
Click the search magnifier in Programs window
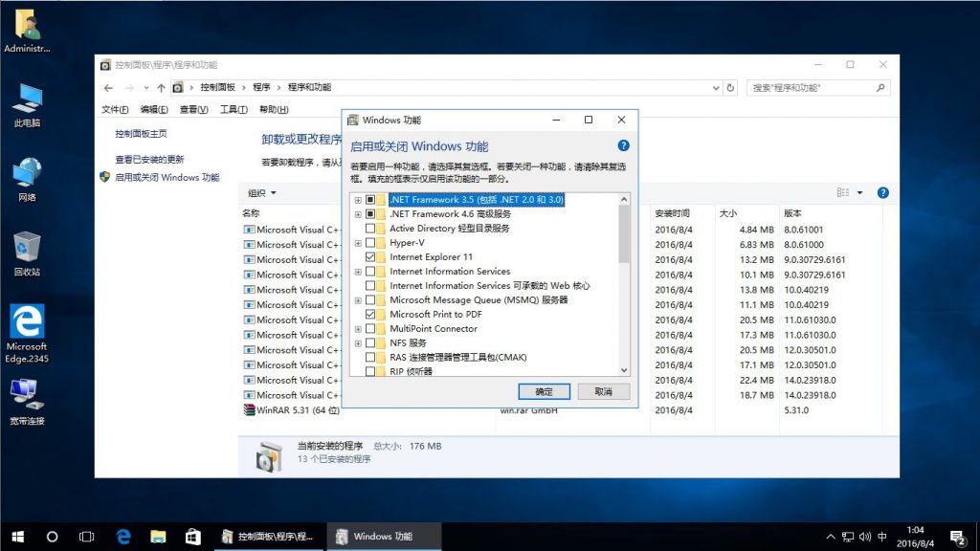880,88
